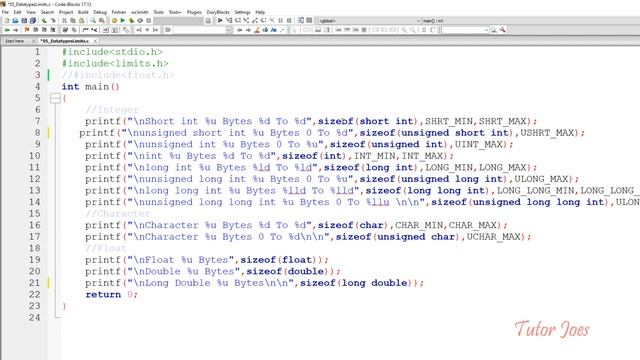640x360 pixels.
Task: Open the View menu
Action: [31, 12]
